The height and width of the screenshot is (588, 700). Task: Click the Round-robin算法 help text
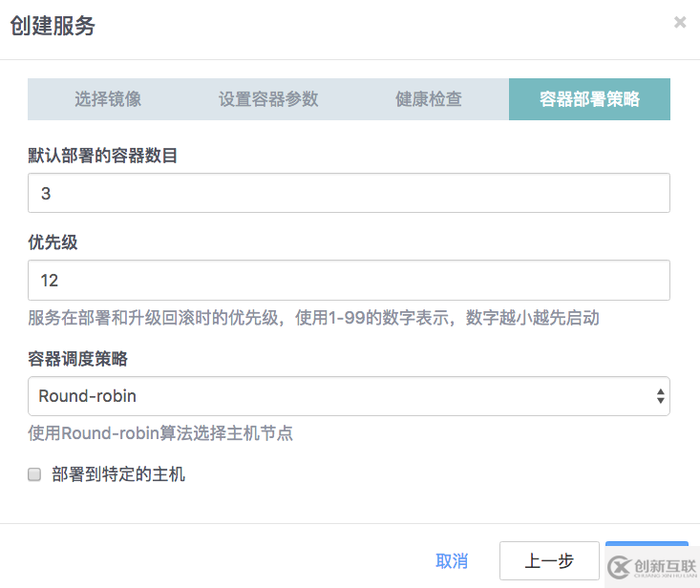tap(160, 433)
